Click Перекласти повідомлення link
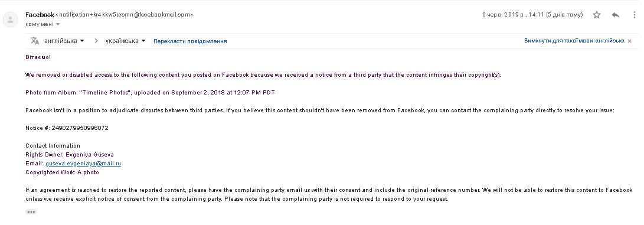644x225 pixels. [x=190, y=41]
